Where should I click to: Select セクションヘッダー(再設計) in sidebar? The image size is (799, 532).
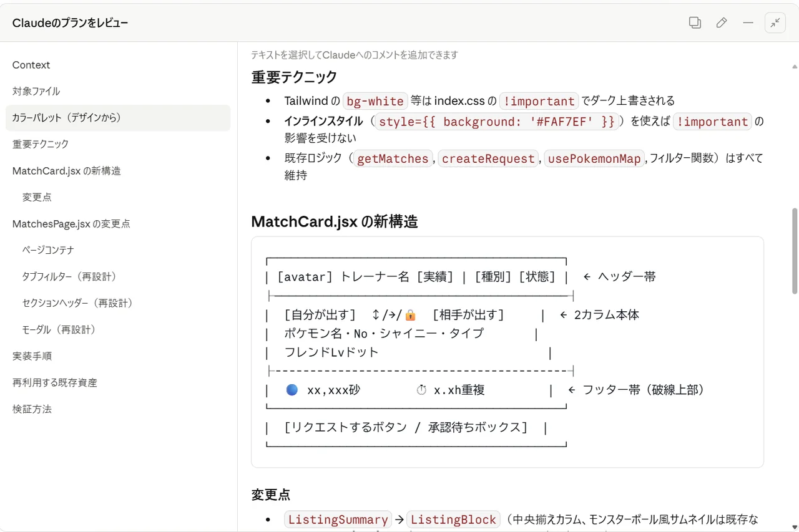[x=77, y=303]
